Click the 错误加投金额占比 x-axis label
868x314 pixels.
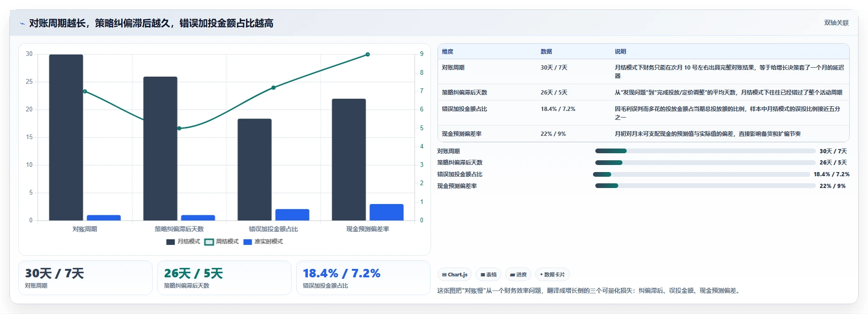(273, 229)
